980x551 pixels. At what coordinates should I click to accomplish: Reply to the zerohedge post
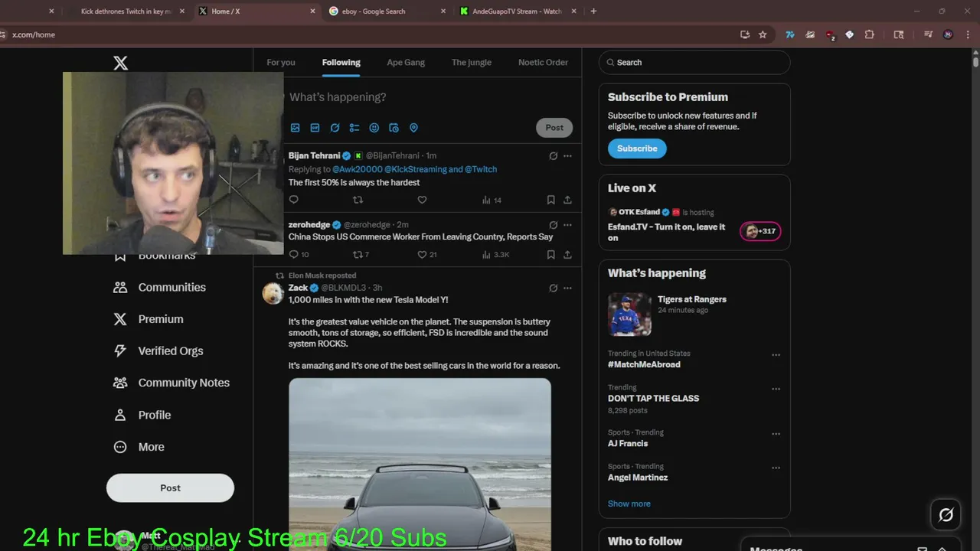tap(299, 255)
